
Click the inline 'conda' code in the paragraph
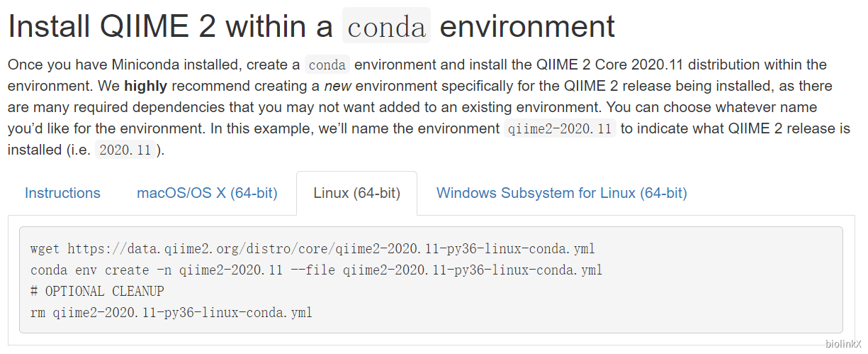[x=327, y=65]
